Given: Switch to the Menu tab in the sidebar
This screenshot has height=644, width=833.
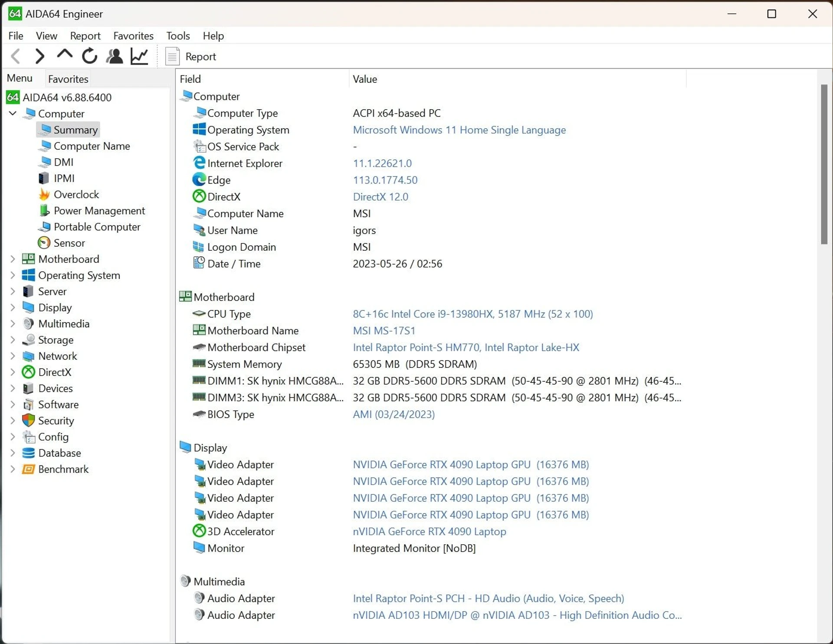Looking at the screenshot, I should pos(20,78).
